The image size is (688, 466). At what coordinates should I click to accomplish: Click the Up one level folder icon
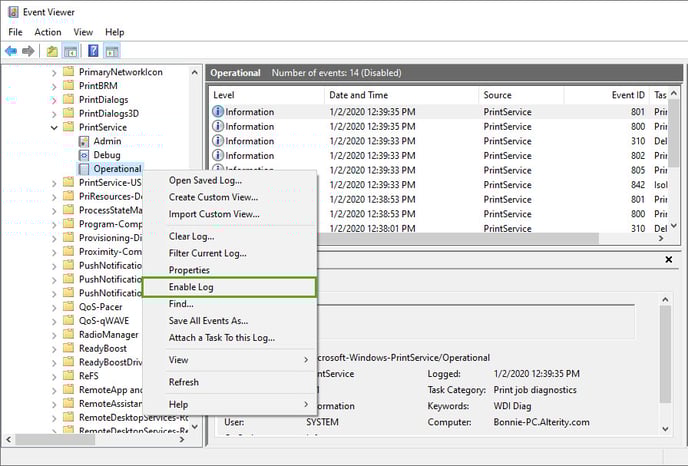point(52,51)
